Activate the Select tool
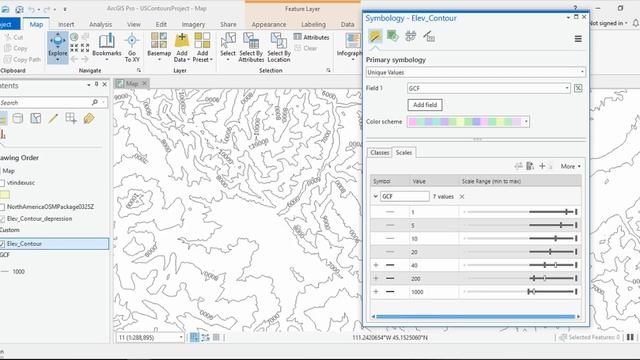Screen dimensions: 640x360 [228, 47]
